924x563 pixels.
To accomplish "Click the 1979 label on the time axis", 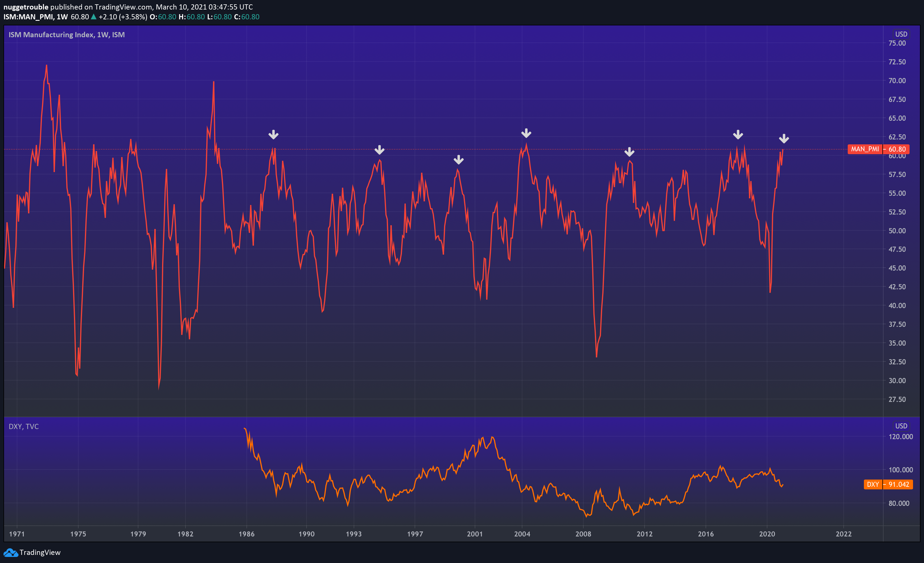I will pos(138,534).
